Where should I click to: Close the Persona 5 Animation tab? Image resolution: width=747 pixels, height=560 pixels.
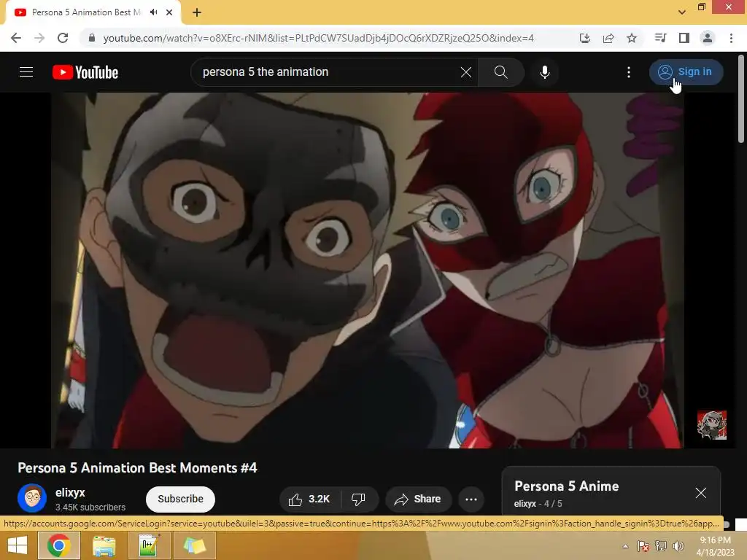click(x=169, y=12)
